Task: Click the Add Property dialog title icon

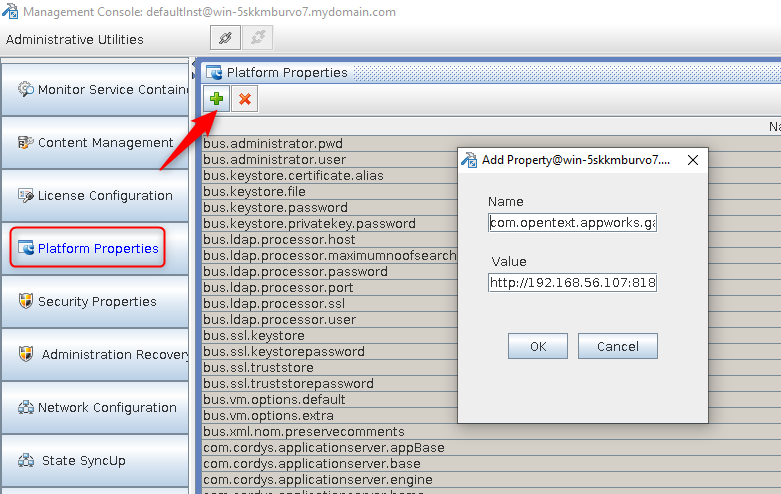Action: 469,160
